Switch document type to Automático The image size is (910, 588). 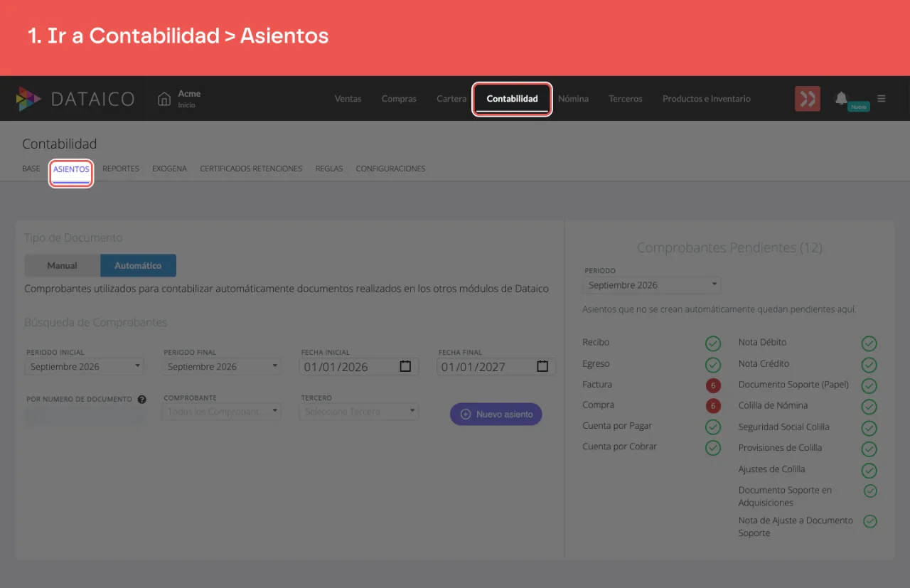pyautogui.click(x=138, y=265)
